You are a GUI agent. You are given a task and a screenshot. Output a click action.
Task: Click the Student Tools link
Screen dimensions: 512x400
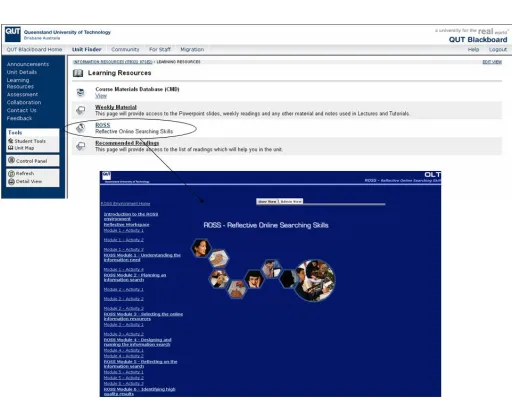(30, 141)
